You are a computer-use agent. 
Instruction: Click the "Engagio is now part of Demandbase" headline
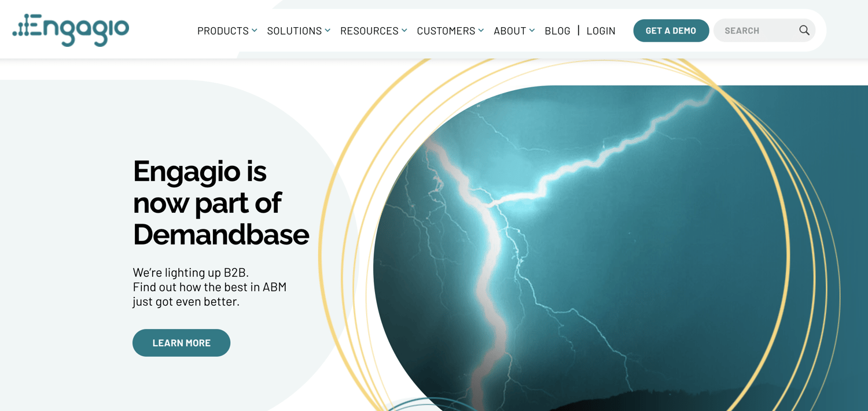[x=220, y=202]
